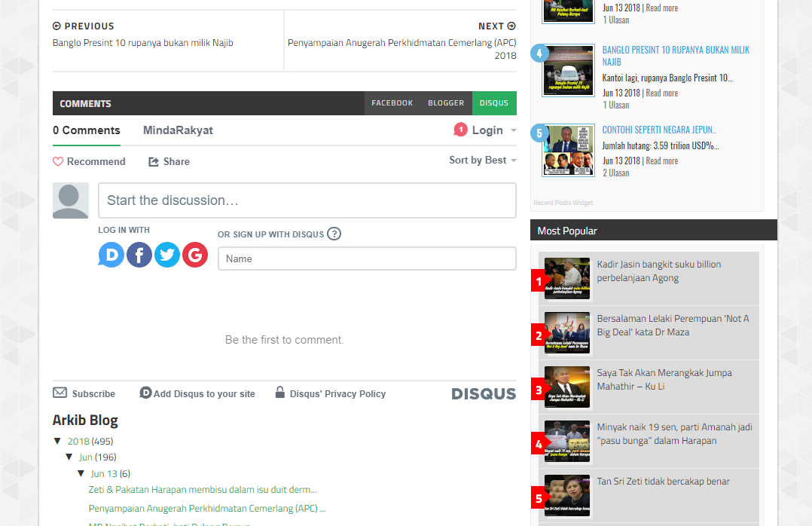Collapse the Jun 13 archive entry
This screenshot has width=812, height=526.
point(81,473)
